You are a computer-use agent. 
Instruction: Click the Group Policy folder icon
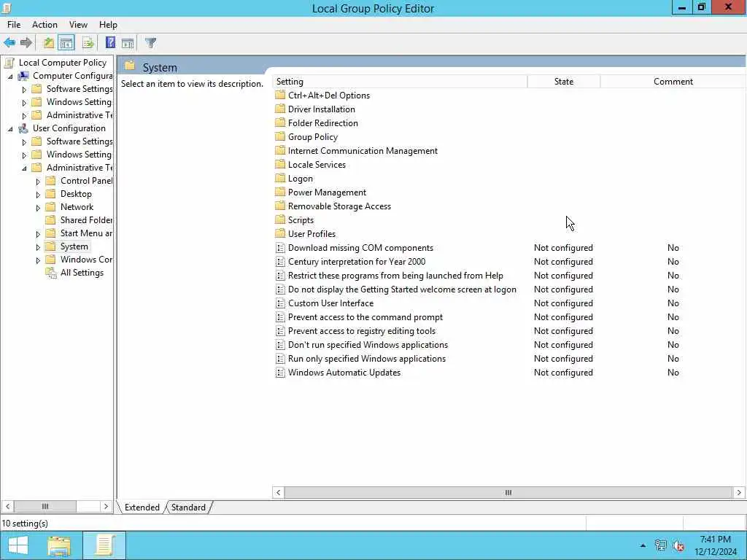click(x=280, y=136)
